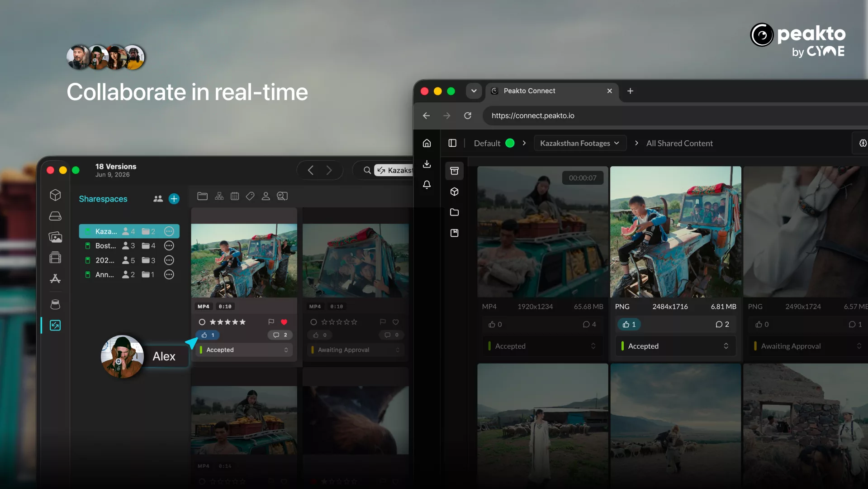Go forward with Peakto right chevron

pyautogui.click(x=329, y=170)
